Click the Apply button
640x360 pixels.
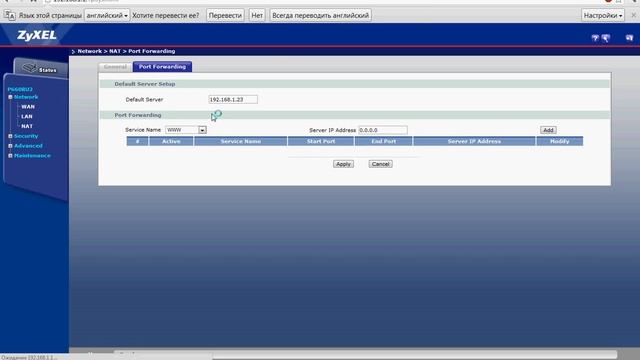343,164
